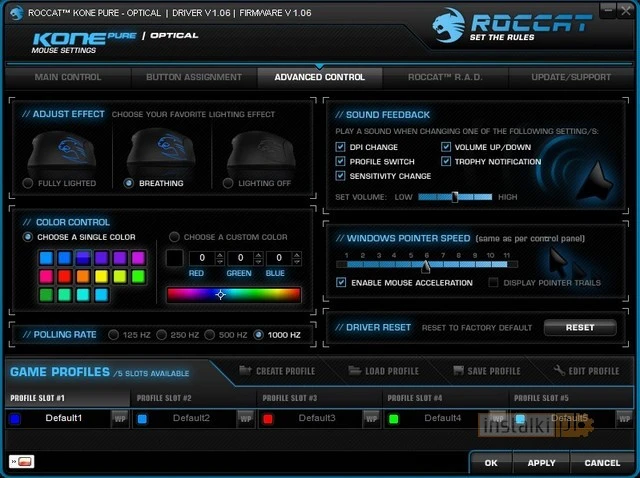
Task: Click the Apply button
Action: tap(541, 463)
